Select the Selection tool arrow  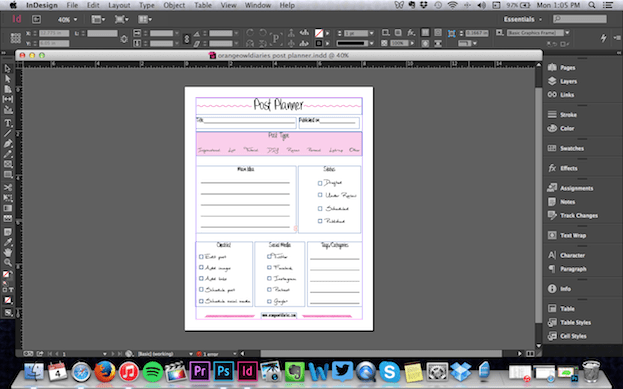8,69
